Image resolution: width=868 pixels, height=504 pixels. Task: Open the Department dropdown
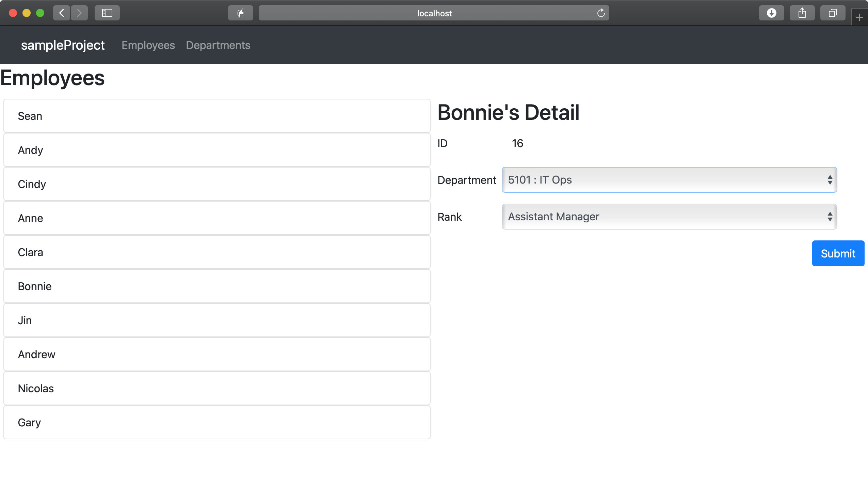(x=669, y=180)
